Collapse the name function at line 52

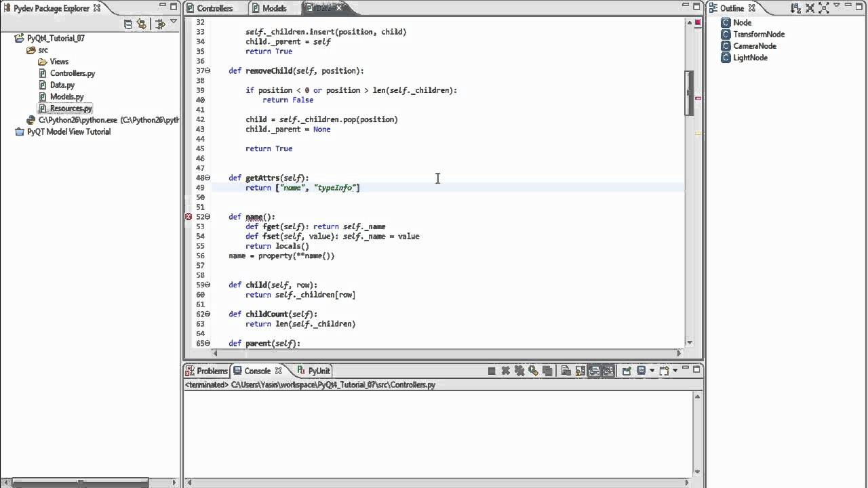208,217
